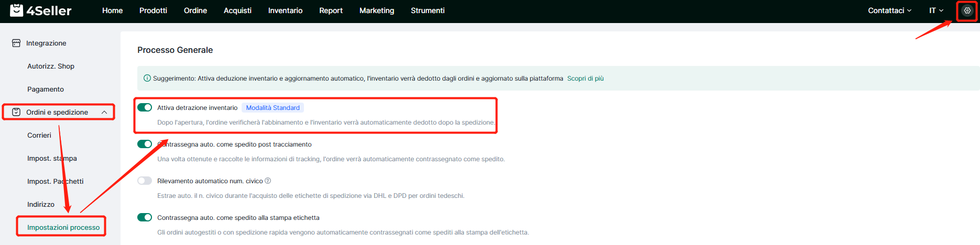980x245 pixels.
Task: Click help icon next to Rilevamento automatico
Action: coord(268,181)
